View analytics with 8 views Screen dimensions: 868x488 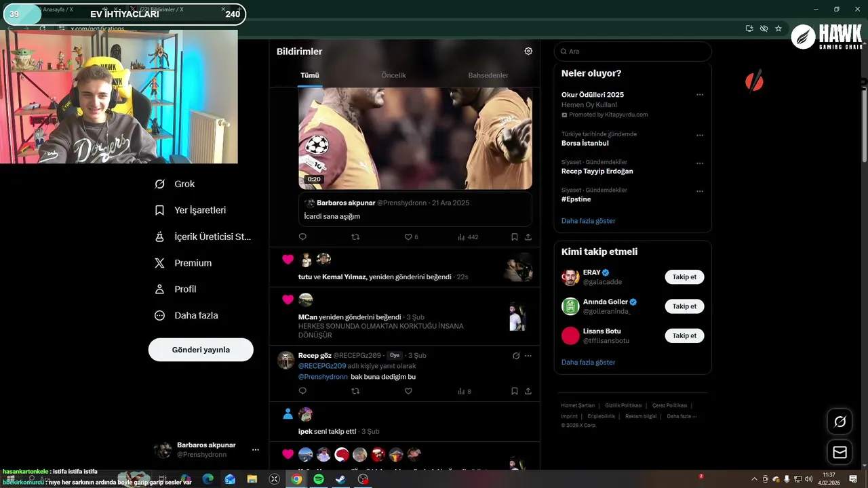pos(465,391)
